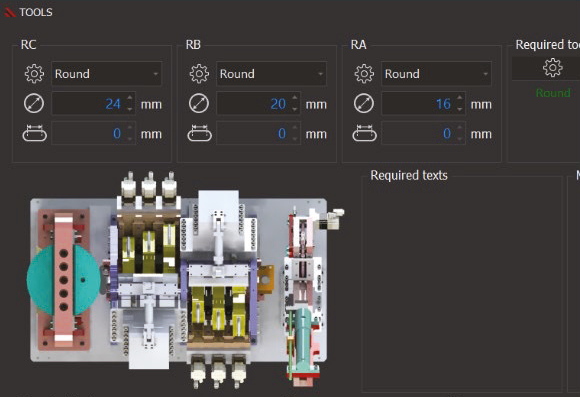
Task: Click the red TOOLS logo icon
Action: 10,12
